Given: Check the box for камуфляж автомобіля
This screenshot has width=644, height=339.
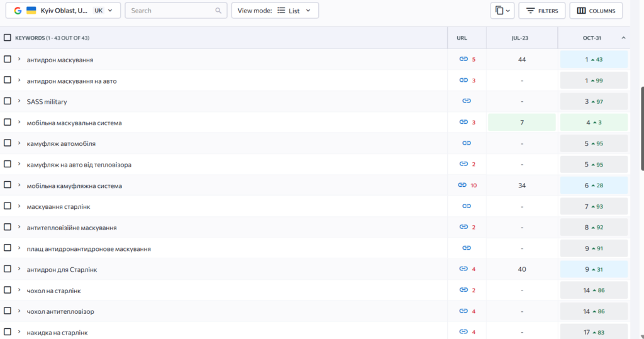Looking at the screenshot, I should (8, 143).
